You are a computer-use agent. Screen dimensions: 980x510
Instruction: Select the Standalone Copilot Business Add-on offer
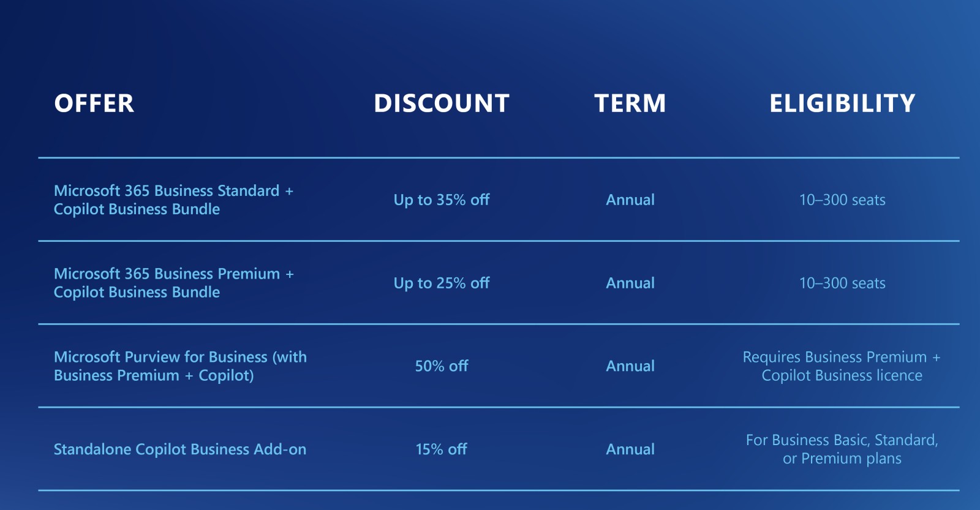point(180,449)
